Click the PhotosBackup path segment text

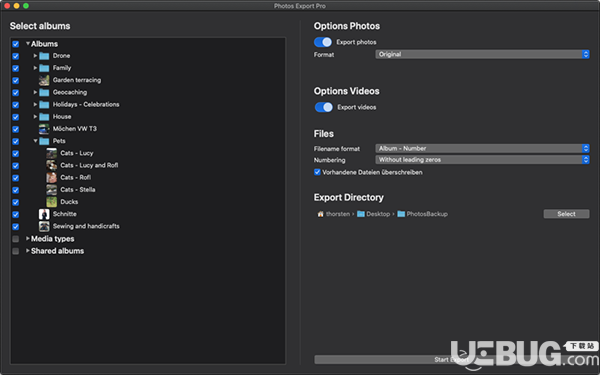427,214
